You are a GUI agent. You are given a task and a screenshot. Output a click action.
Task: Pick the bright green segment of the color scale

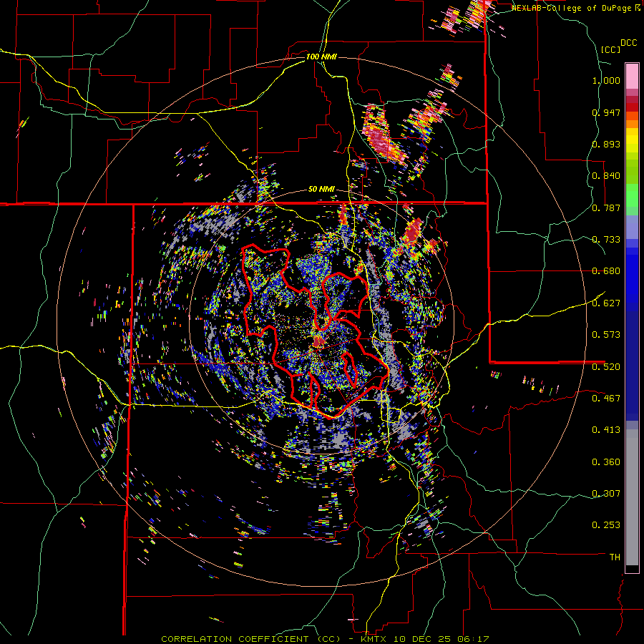pos(632,195)
